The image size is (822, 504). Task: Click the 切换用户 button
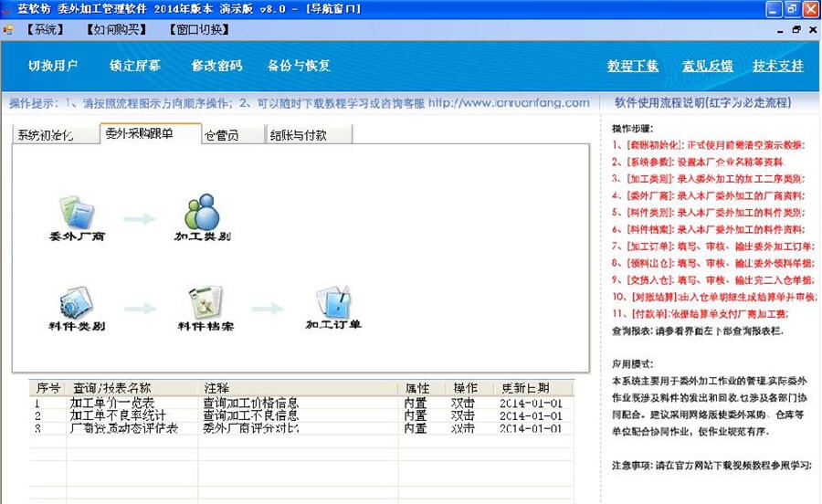(x=53, y=66)
